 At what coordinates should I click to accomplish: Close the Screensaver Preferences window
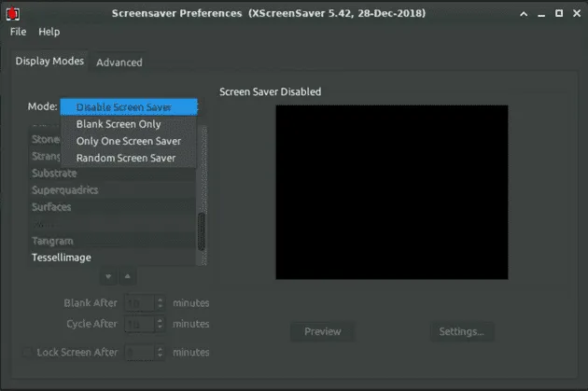[576, 13]
